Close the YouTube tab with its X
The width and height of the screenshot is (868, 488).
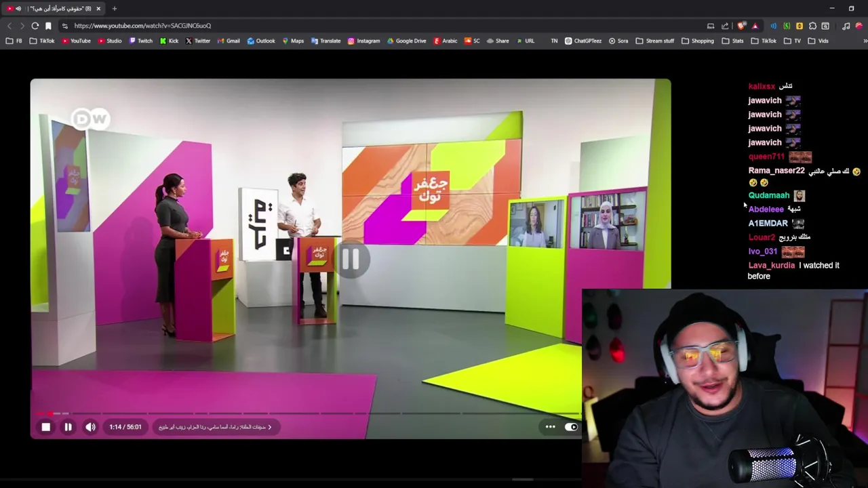(98, 9)
